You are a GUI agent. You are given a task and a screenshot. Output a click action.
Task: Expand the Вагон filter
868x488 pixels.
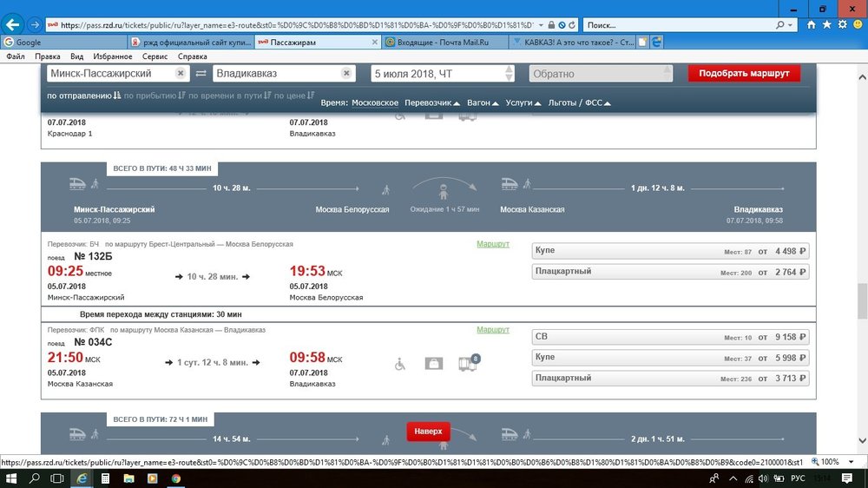[x=483, y=103]
